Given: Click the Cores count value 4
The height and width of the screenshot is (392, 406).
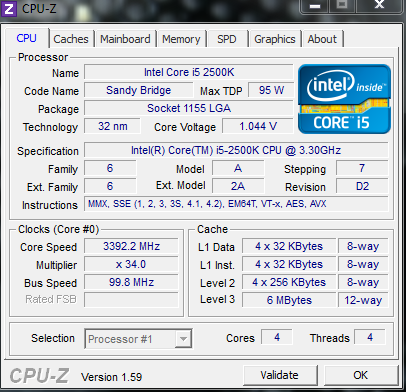Looking at the screenshot, I should click(277, 337).
